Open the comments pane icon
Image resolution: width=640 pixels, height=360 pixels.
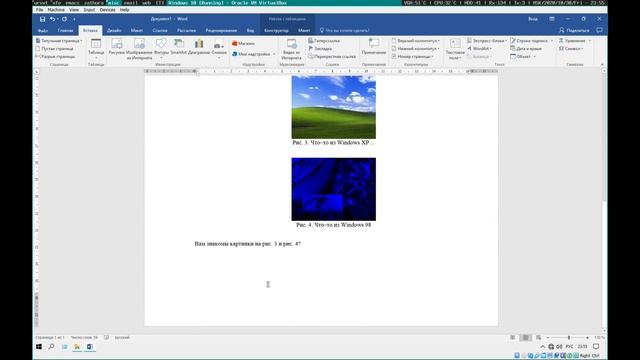pyautogui.click(x=599, y=30)
